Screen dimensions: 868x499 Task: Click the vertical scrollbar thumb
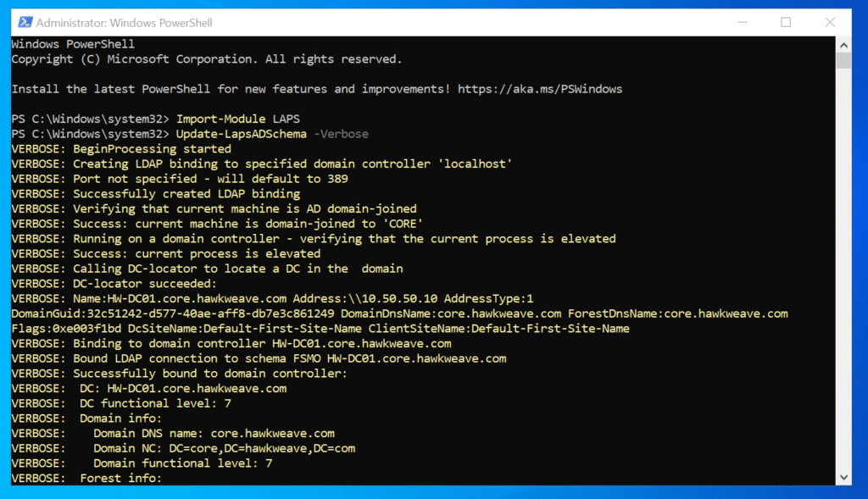843,60
